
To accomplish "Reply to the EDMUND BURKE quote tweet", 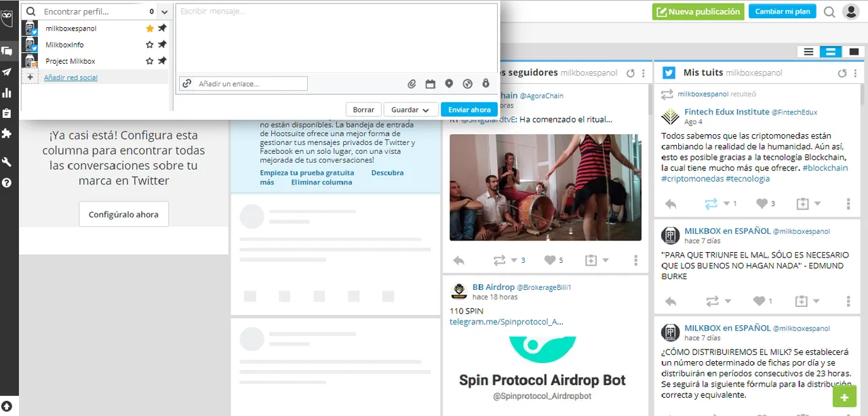I will 671,301.
